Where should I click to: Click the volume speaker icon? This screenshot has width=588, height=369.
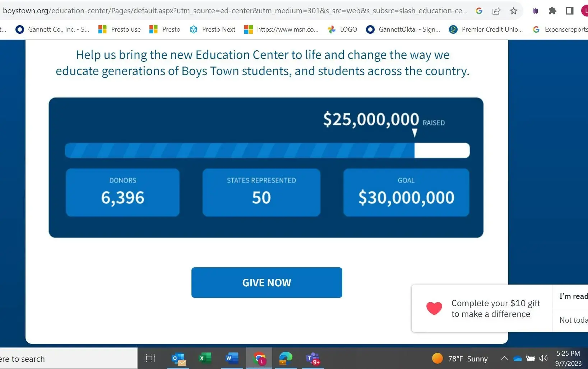543,358
